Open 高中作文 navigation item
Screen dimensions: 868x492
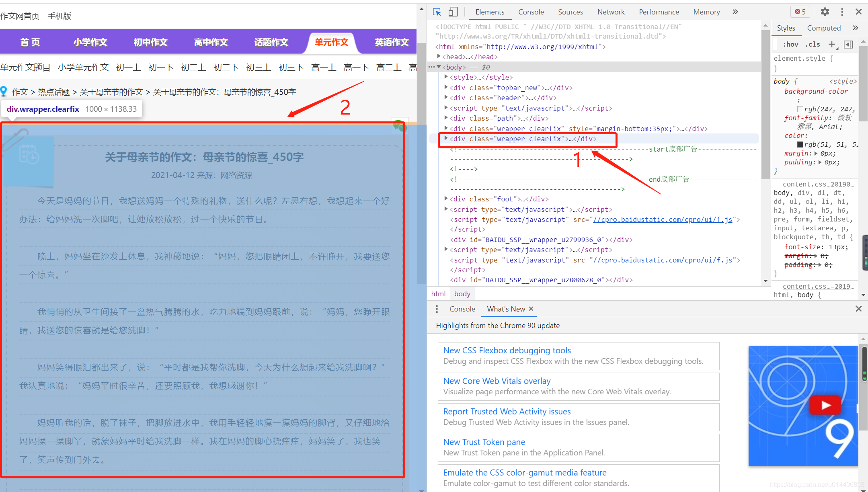211,42
